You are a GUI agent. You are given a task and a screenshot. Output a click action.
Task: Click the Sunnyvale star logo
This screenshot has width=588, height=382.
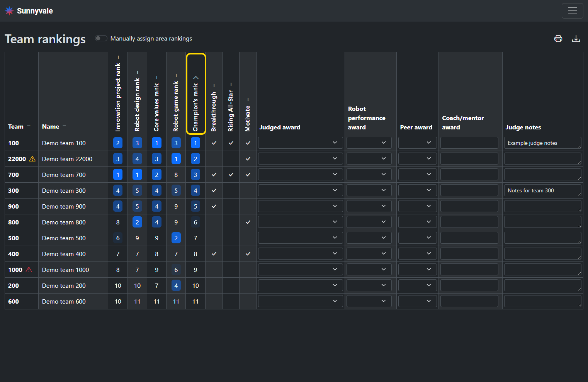(9, 11)
